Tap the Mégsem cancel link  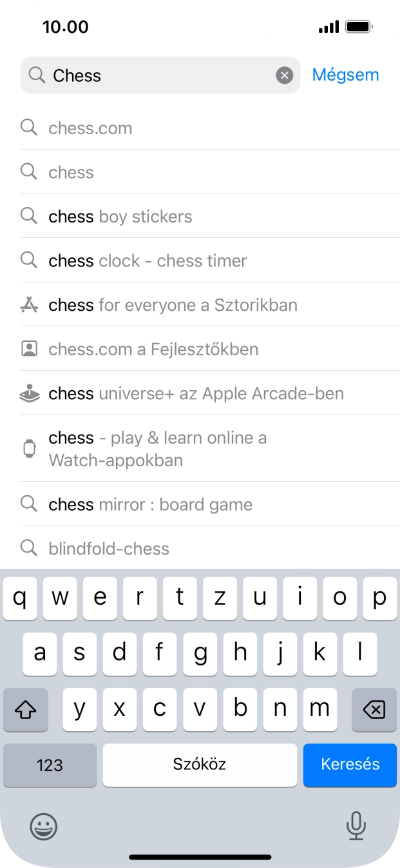point(345,75)
